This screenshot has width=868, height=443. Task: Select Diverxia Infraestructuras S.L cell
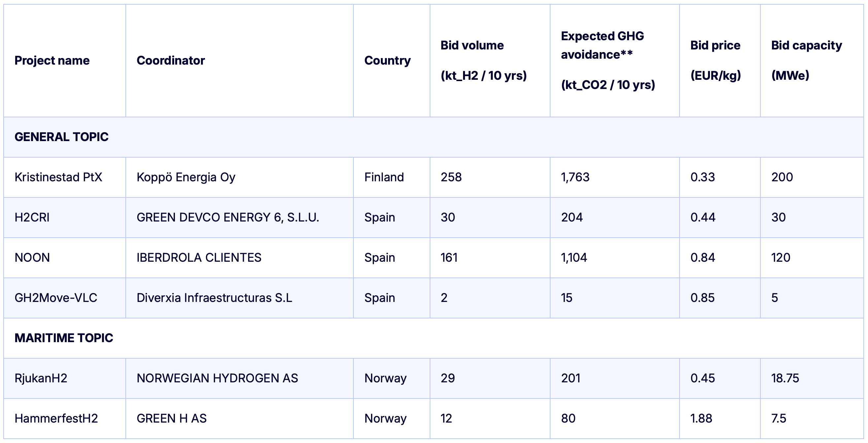(214, 298)
